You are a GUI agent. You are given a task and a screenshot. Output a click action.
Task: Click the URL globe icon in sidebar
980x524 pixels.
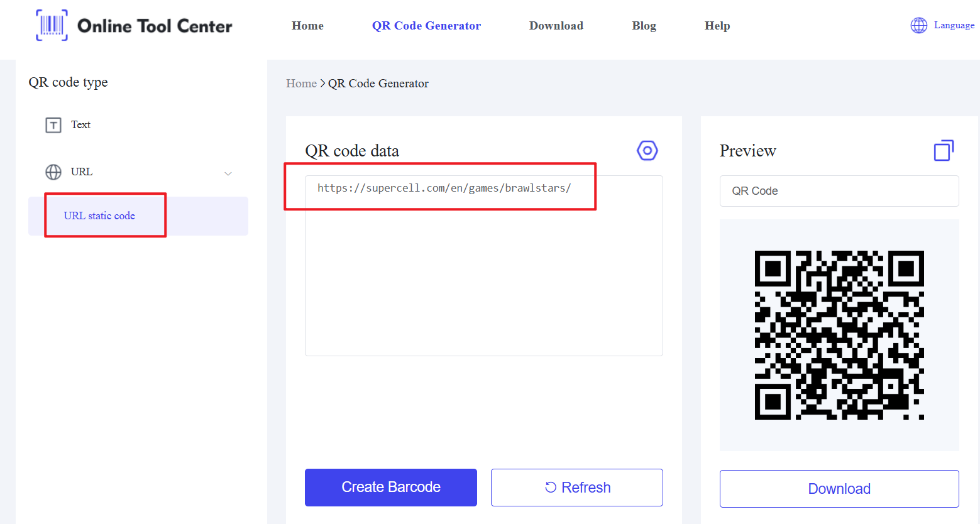click(x=53, y=172)
